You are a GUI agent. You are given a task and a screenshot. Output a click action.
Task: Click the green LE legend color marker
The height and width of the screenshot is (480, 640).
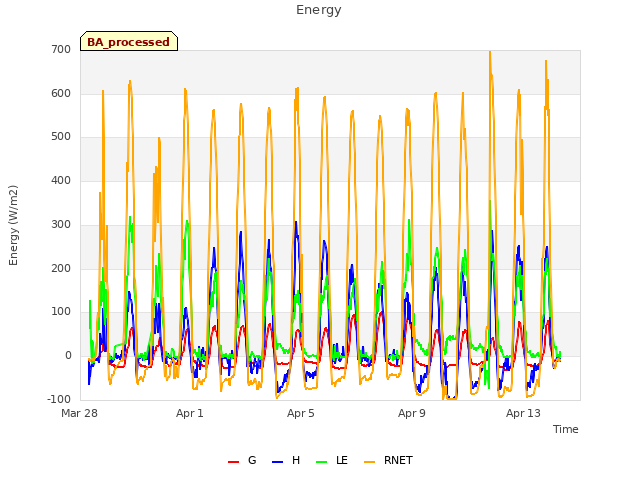322,462
